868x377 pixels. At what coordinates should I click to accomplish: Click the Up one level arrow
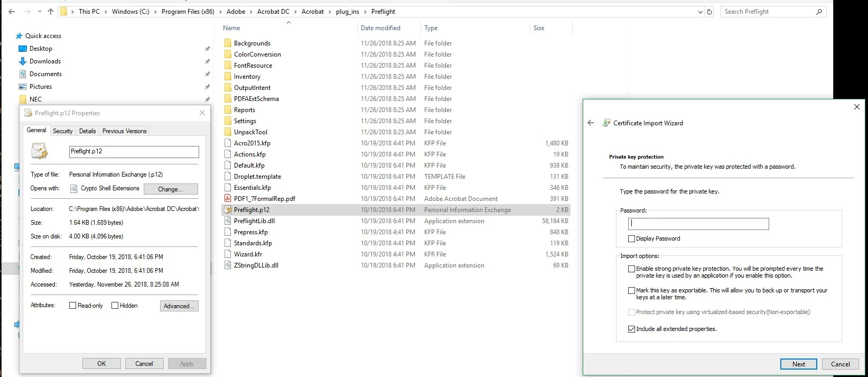click(x=51, y=12)
